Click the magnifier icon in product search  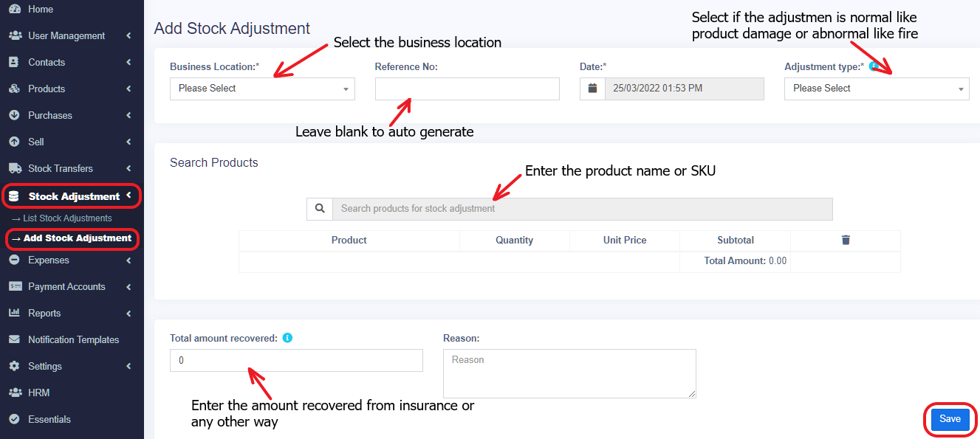pos(319,209)
